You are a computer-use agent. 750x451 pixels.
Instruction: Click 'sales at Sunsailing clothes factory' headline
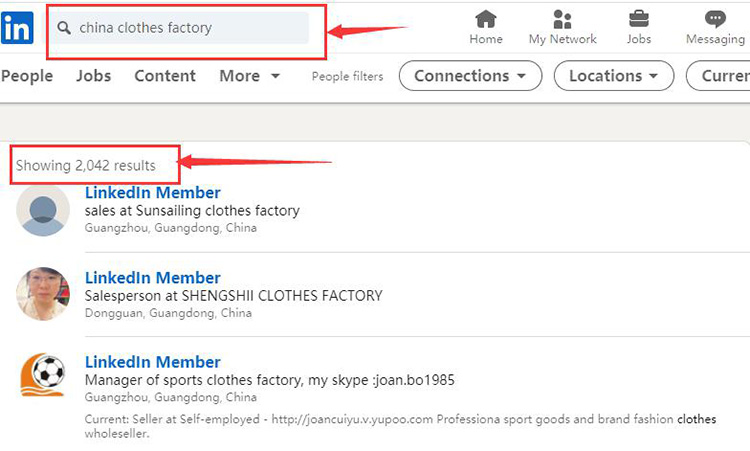tap(192, 211)
